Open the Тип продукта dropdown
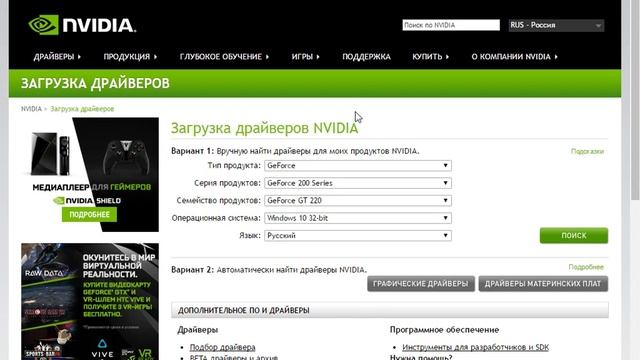Viewport: 640px width, 360px height. [x=358, y=165]
